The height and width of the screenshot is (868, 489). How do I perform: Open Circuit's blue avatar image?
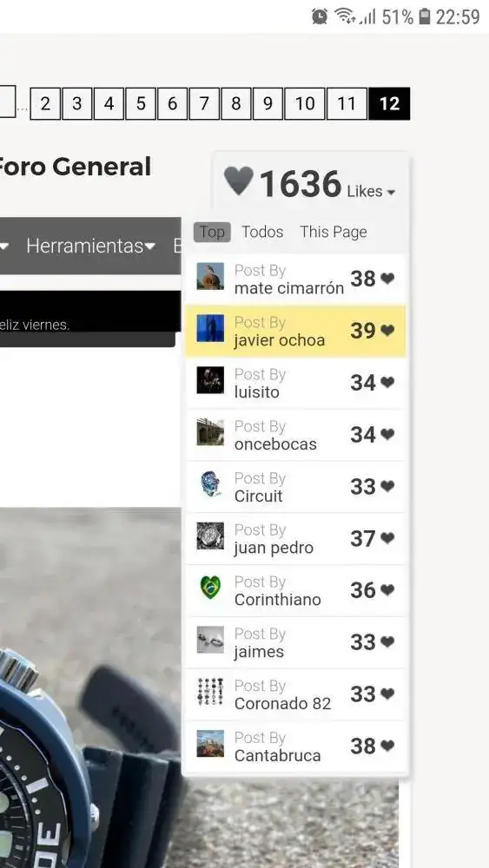[210, 483]
